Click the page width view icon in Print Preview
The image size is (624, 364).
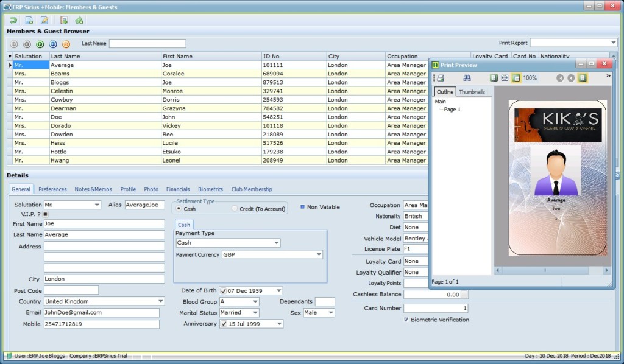click(x=505, y=78)
